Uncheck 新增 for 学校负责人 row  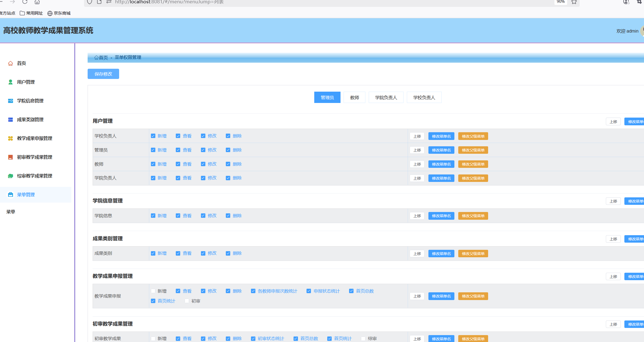[153, 136]
